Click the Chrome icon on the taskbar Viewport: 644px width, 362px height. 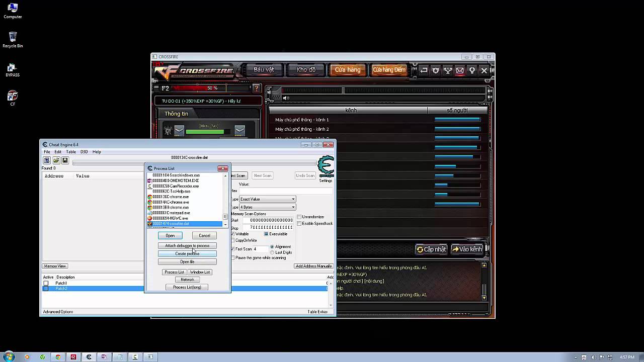pyautogui.click(x=58, y=357)
